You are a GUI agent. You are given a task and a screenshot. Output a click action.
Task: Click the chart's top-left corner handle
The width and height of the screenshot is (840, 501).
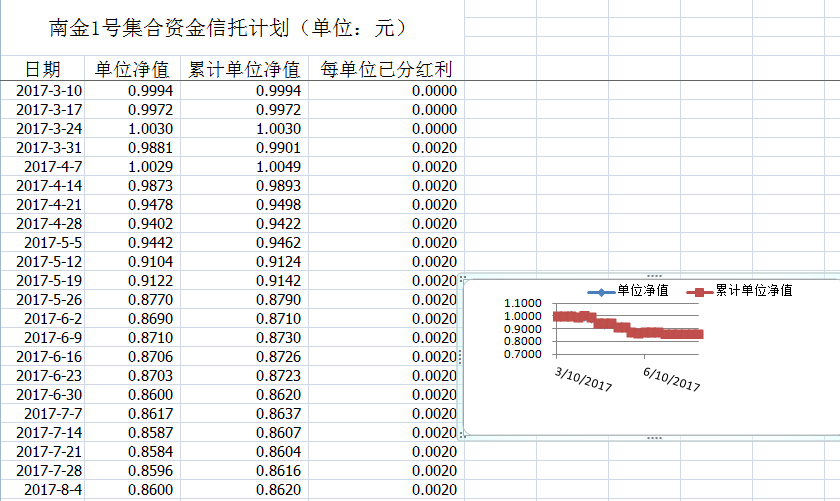[462, 278]
